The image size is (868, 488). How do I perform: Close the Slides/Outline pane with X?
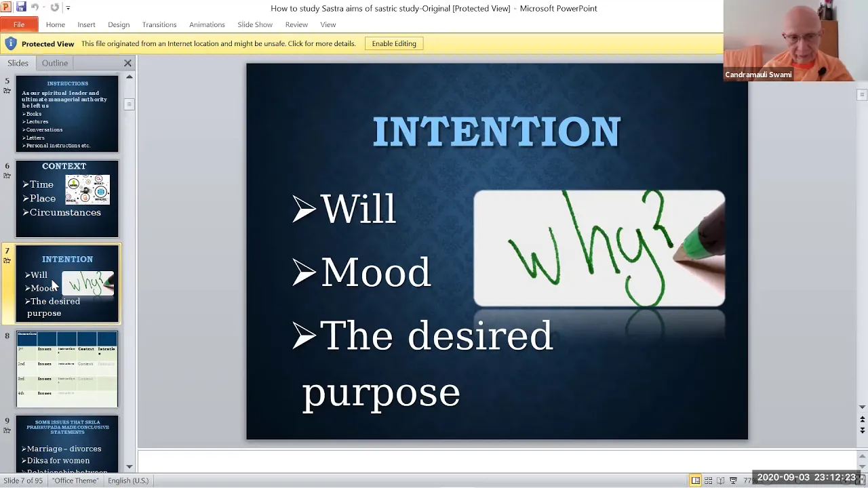click(x=127, y=63)
